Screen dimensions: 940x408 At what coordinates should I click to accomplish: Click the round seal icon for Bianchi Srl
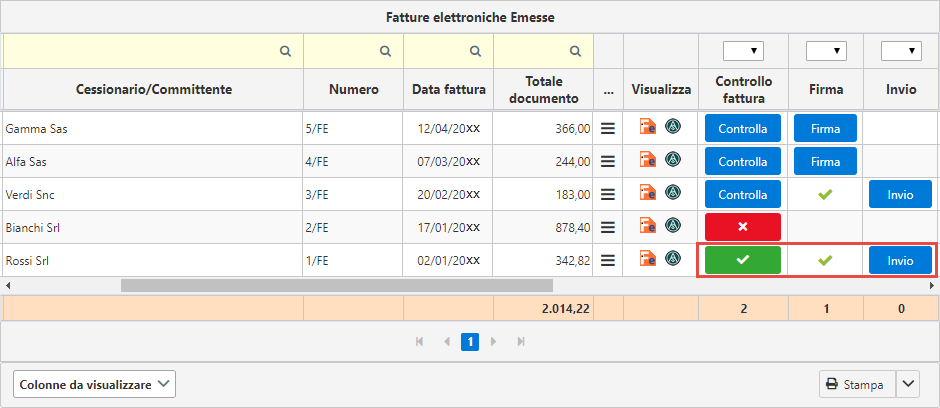[673, 226]
